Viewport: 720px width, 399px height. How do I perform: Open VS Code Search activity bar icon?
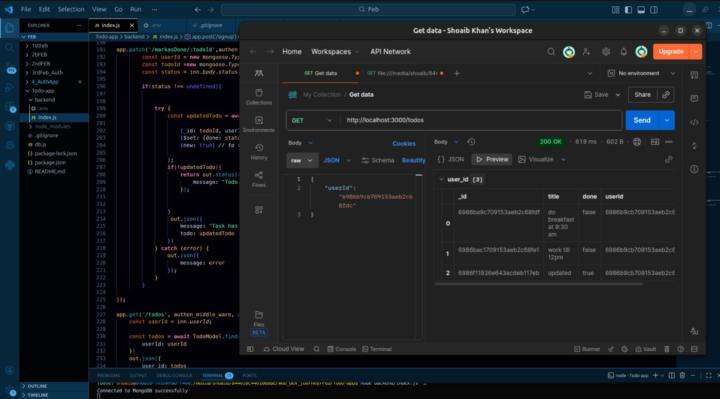coord(9,48)
